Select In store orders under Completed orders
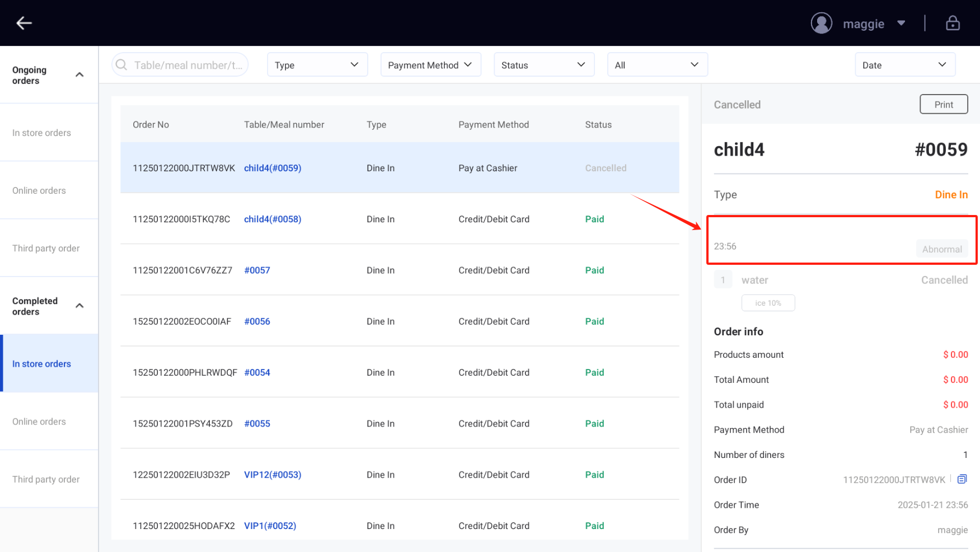 (49, 363)
